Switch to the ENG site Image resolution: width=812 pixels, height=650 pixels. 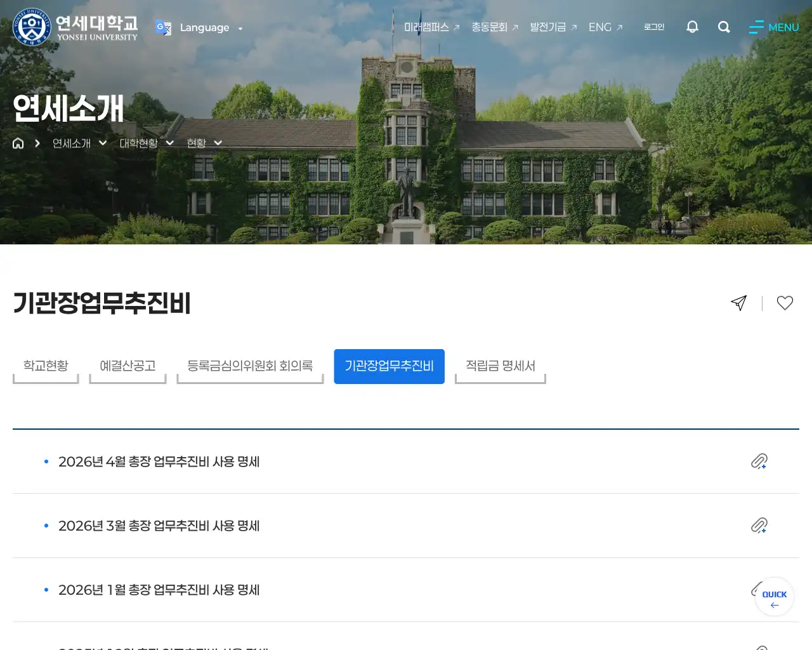pyautogui.click(x=605, y=27)
